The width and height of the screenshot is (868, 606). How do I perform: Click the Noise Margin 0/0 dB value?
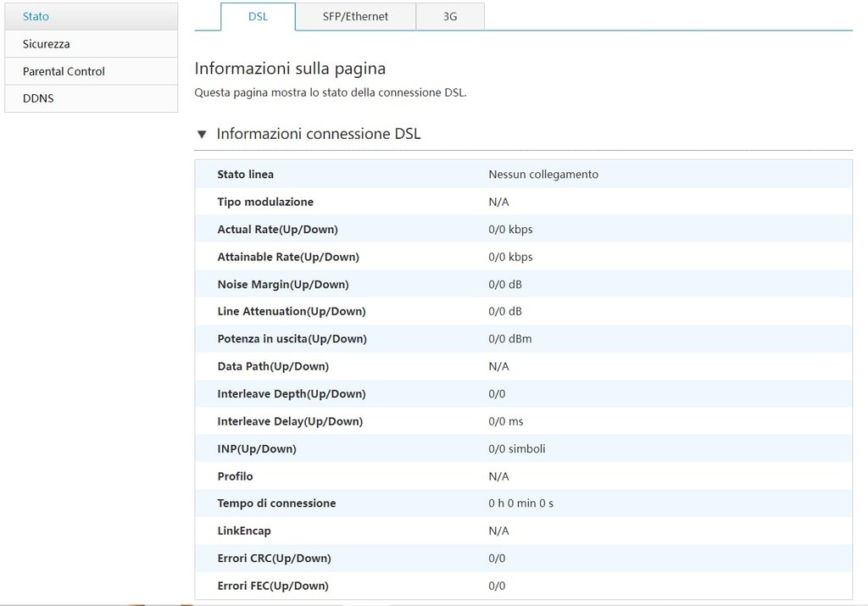(505, 285)
